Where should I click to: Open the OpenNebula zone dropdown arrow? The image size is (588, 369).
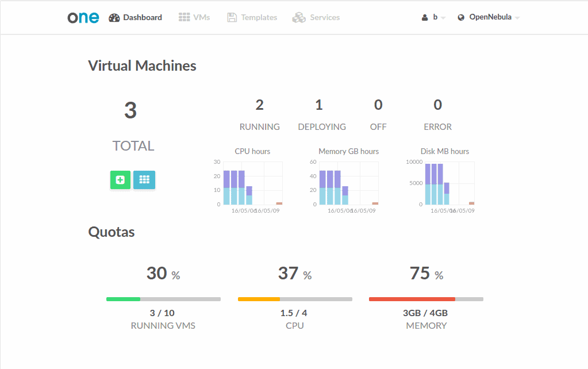[517, 18]
